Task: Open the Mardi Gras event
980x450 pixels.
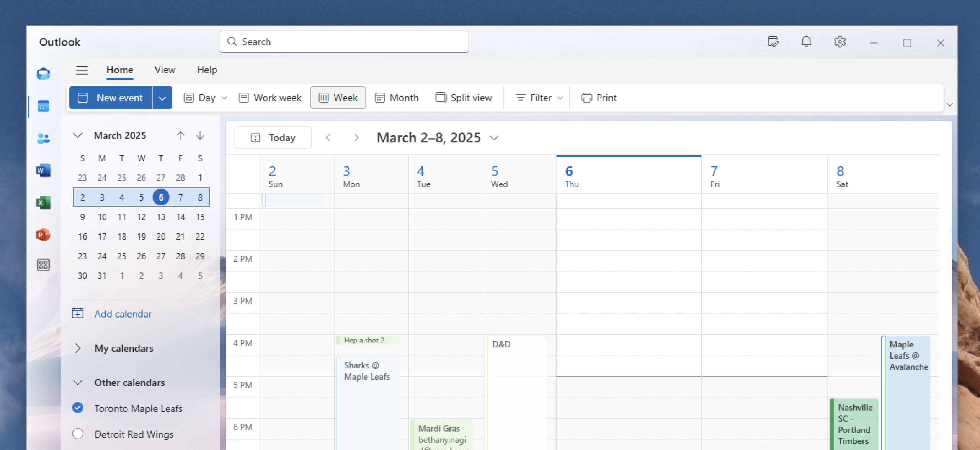Action: click(x=441, y=435)
